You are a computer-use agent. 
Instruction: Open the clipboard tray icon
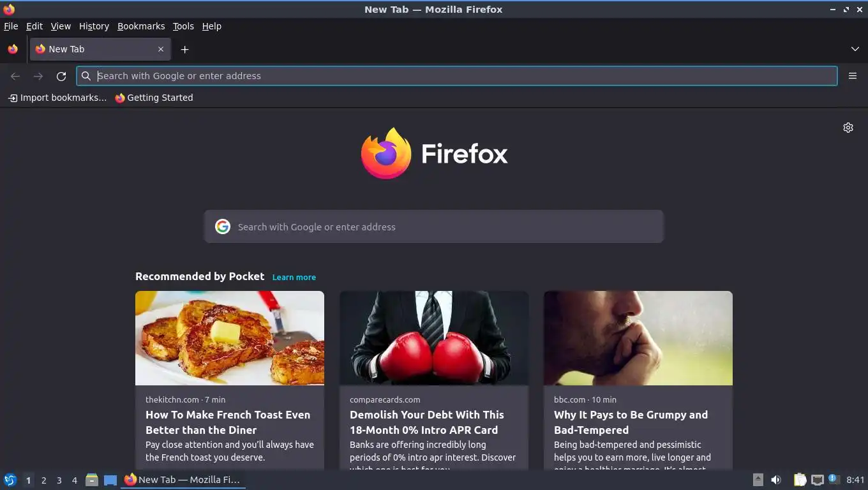point(800,480)
